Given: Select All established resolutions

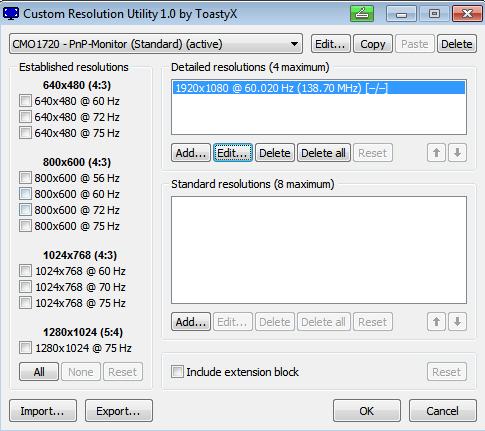Looking at the screenshot, I should pos(39,372).
